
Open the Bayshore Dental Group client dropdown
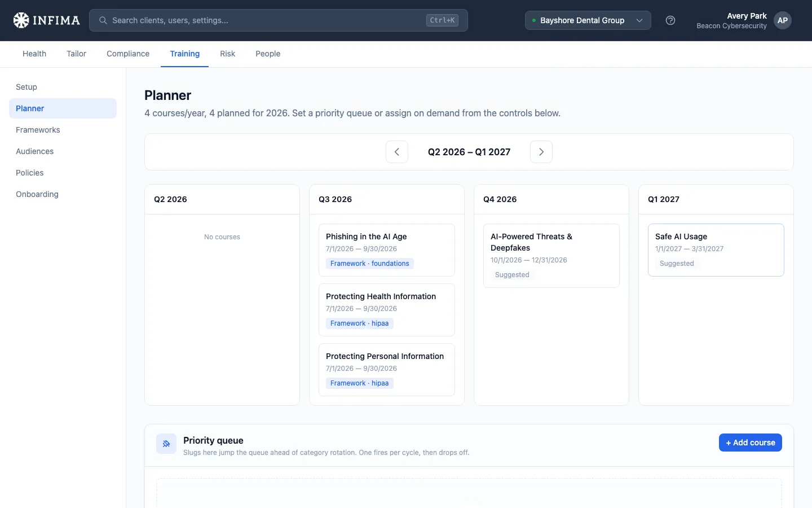click(x=588, y=20)
